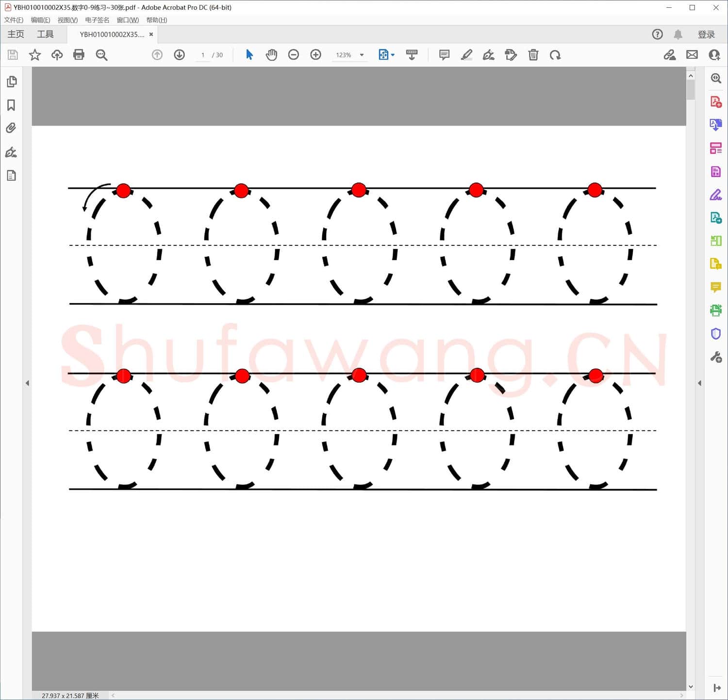Click the 登录 sign-in button
This screenshot has width=728, height=700.
tap(706, 34)
